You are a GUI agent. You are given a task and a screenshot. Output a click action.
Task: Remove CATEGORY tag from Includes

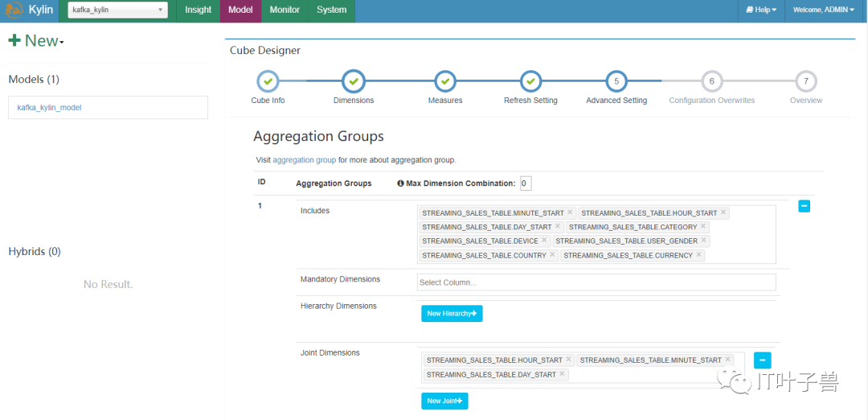[x=703, y=226]
